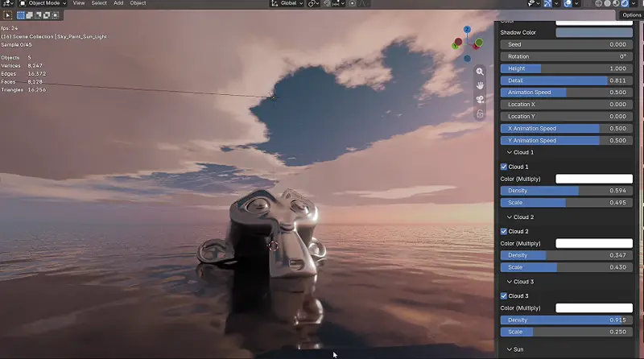Viewport: 644px width, 359px height.
Task: Click the Shadow Color swatch
Action: [x=594, y=32]
